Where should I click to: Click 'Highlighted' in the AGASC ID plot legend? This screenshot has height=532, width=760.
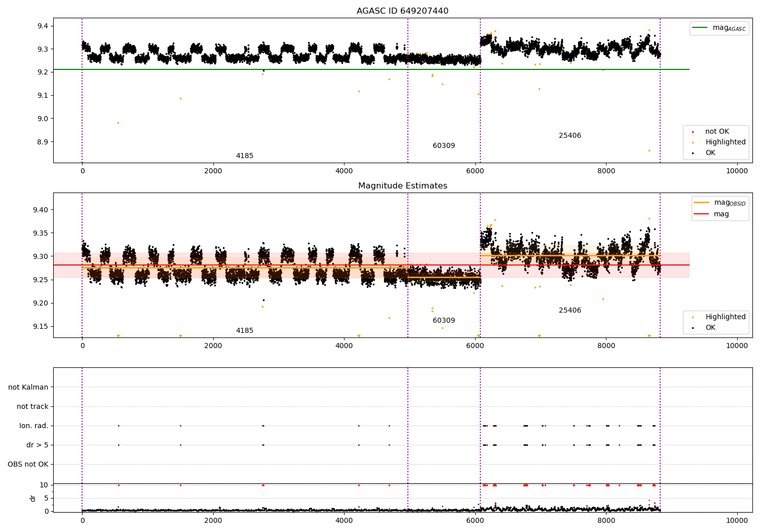point(726,142)
